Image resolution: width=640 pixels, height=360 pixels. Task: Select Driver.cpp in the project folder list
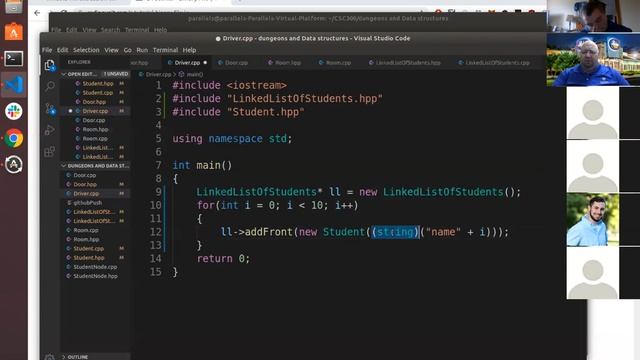[86, 193]
